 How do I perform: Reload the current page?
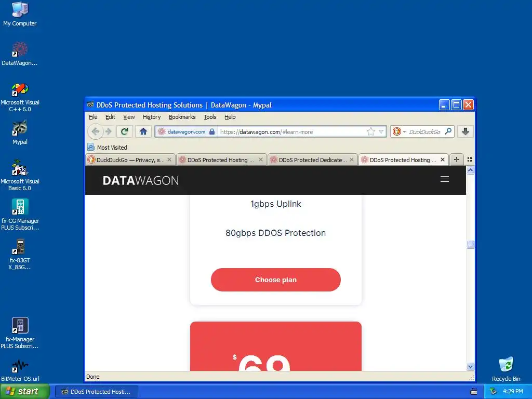125,131
